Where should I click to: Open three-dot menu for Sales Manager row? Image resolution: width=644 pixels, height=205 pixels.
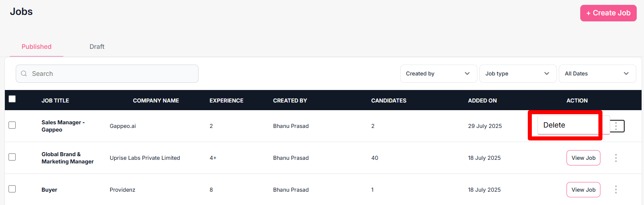[x=616, y=126]
